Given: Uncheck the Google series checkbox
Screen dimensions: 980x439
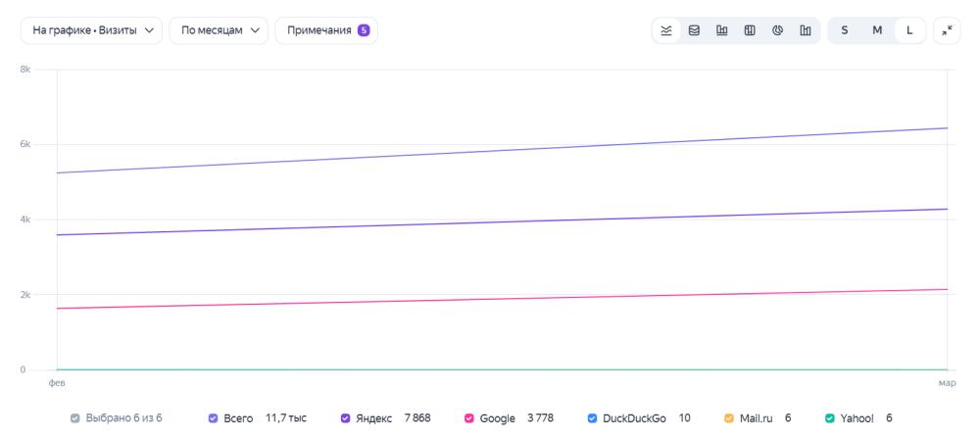Looking at the screenshot, I should click(x=469, y=418).
